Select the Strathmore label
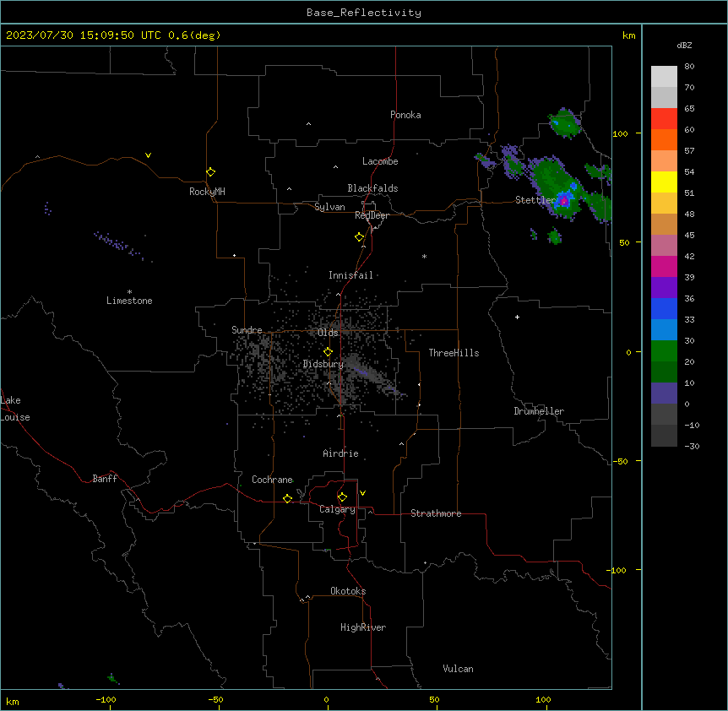This screenshot has width=728, height=711. tap(436, 513)
